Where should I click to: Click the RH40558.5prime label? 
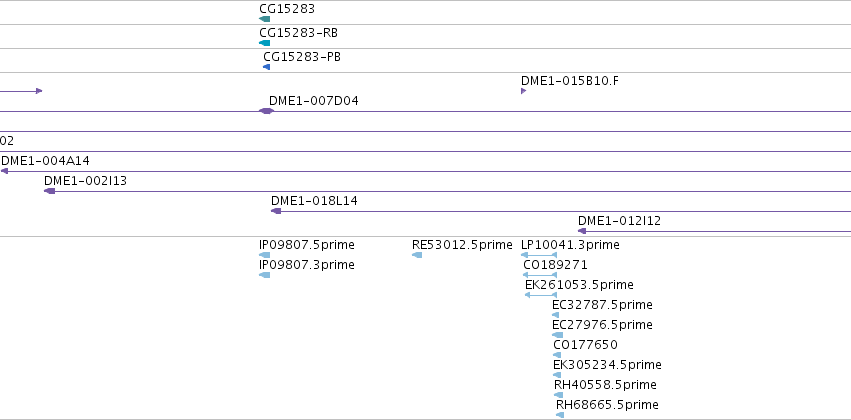[x=605, y=385]
